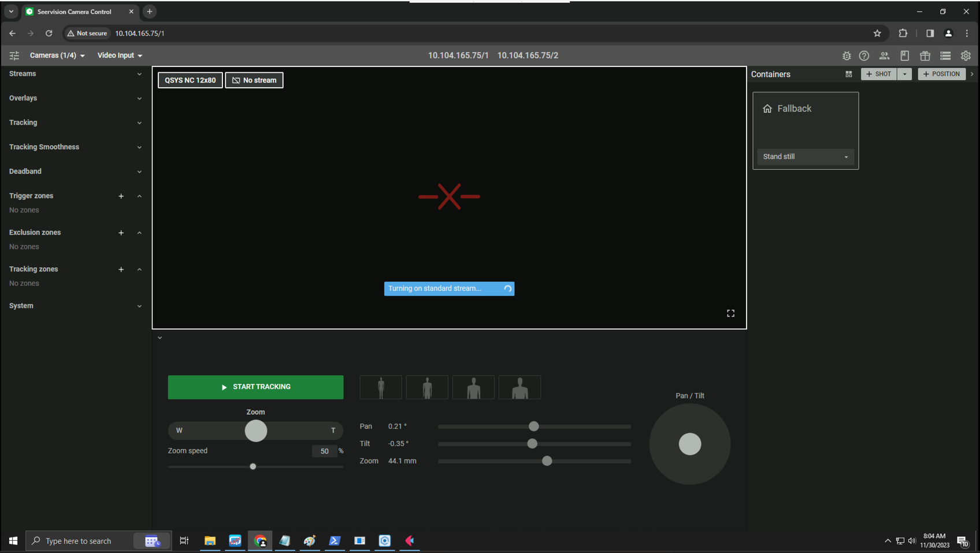Open the settings gear in app toolbar
Viewport: 980px width, 553px height.
[x=966, y=56]
